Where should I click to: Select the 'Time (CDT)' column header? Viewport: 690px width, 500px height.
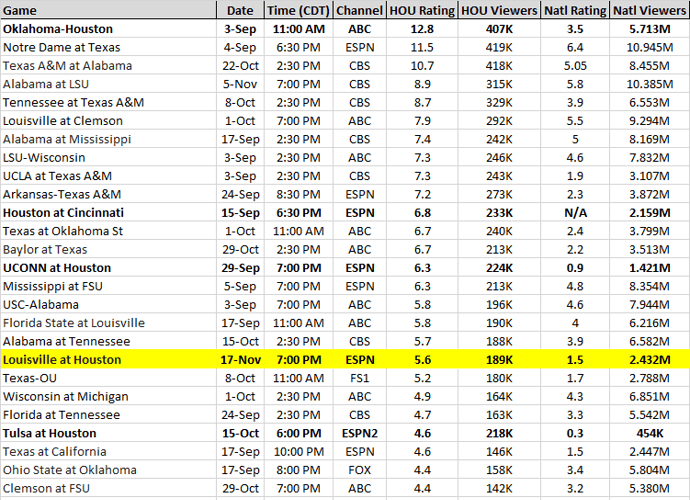pos(299,10)
